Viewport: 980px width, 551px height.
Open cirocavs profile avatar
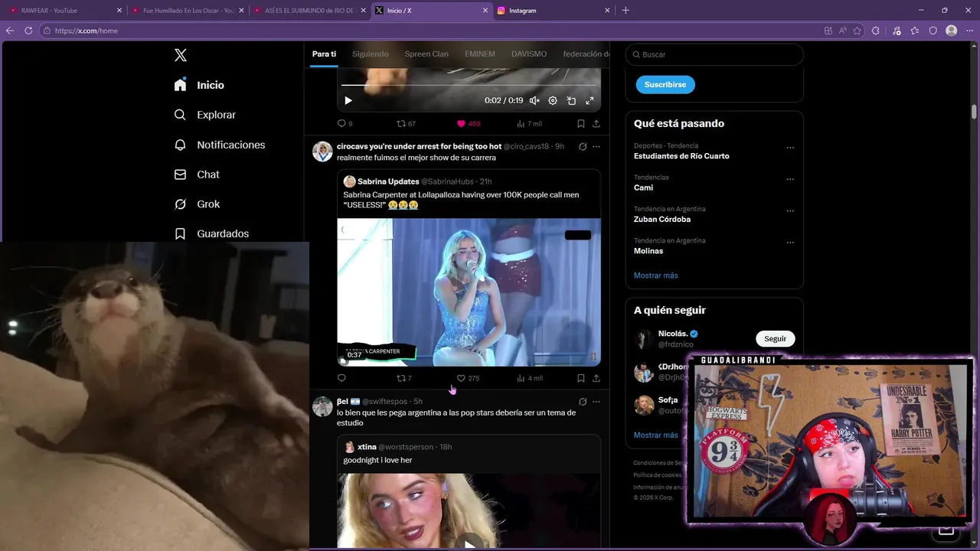tap(322, 151)
